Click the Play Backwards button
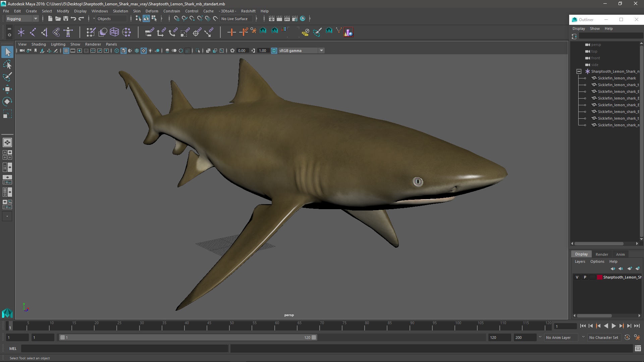 pyautogui.click(x=606, y=326)
